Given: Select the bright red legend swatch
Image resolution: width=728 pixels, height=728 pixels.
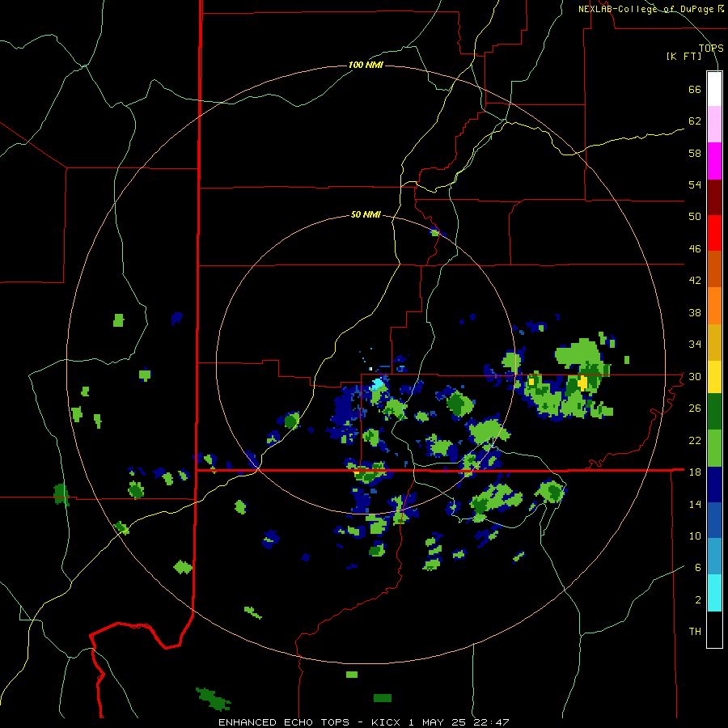Looking at the screenshot, I should [714, 233].
